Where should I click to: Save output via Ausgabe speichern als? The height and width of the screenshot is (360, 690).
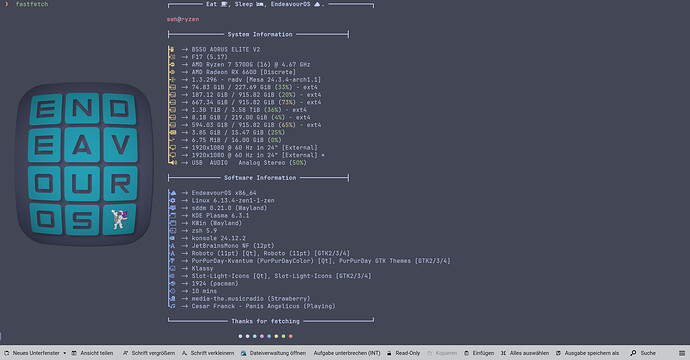point(587,353)
